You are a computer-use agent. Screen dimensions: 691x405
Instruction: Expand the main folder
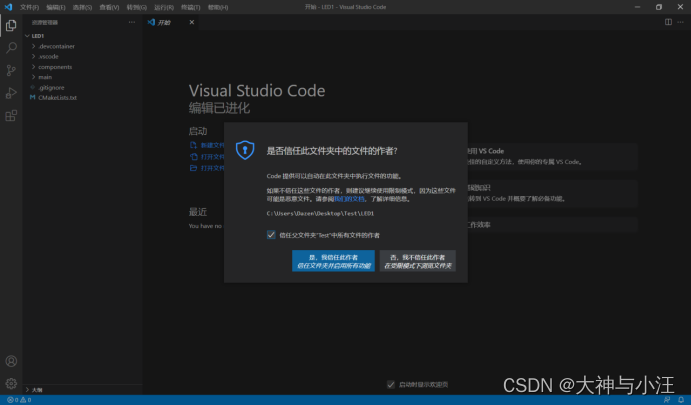point(33,77)
